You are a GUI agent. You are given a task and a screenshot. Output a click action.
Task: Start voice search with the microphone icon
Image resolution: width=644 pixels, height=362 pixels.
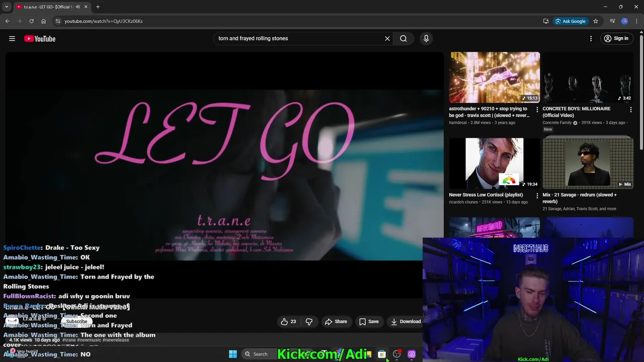426,39
